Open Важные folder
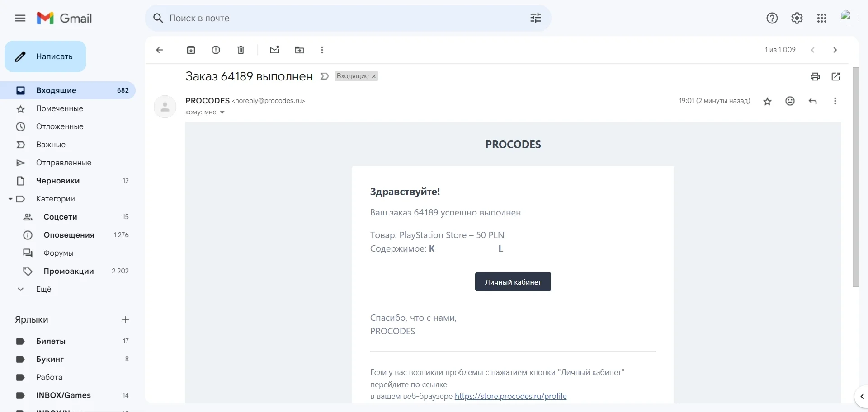The width and height of the screenshot is (868, 412). point(68,145)
